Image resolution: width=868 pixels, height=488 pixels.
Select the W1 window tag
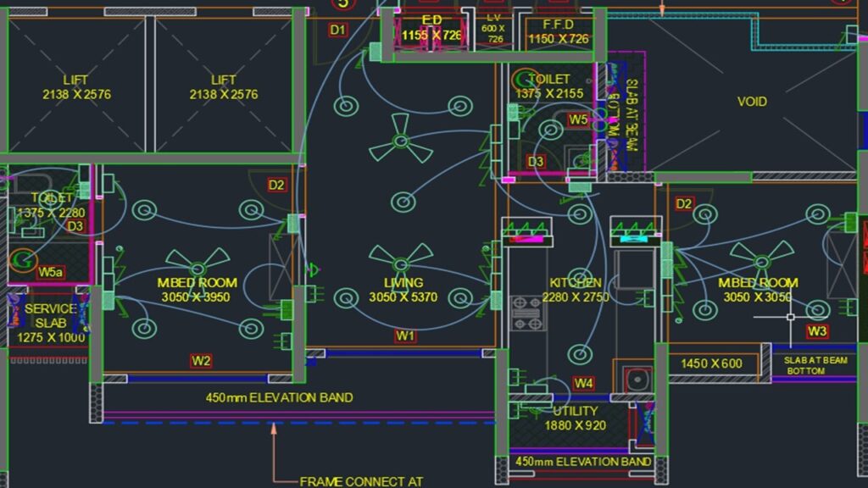click(406, 336)
